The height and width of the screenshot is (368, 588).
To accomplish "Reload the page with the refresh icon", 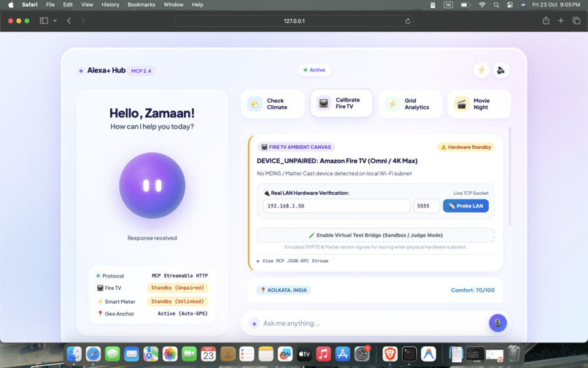I will [408, 21].
